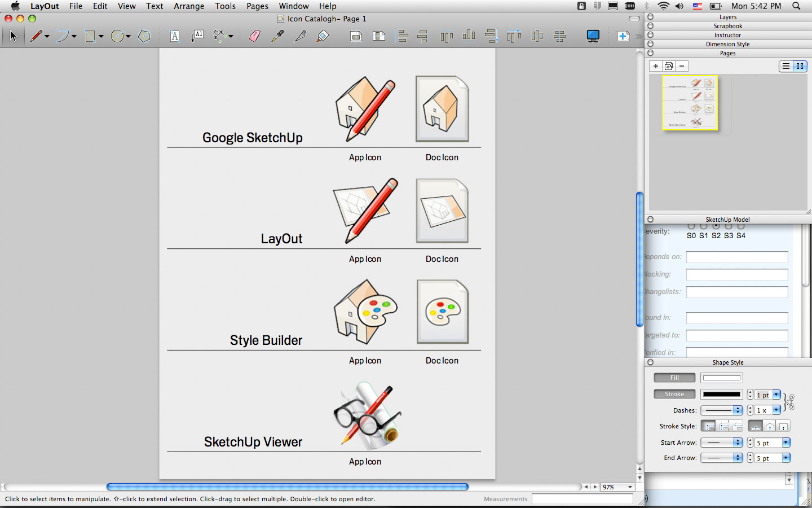This screenshot has width=812, height=508.
Task: Select the Style eyedropper tool
Action: pyautogui.click(x=277, y=36)
